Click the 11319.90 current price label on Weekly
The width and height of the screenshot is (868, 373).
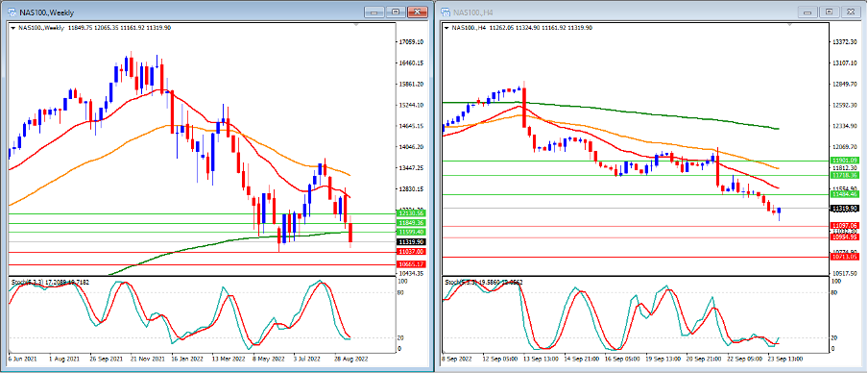tap(411, 242)
